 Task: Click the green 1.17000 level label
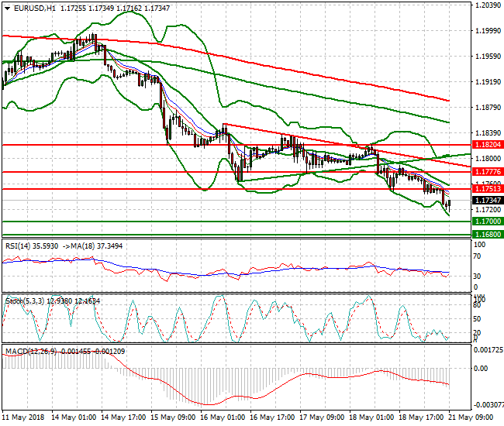pos(488,222)
